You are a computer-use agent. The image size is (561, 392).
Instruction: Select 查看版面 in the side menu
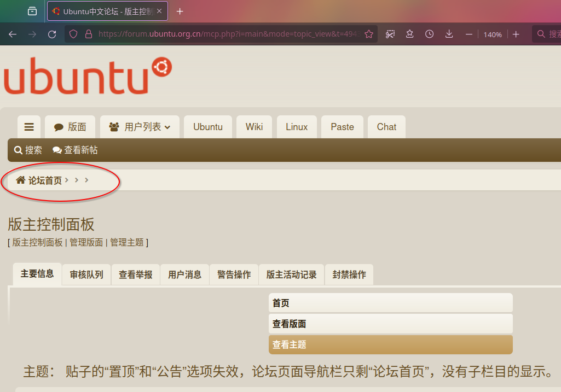(391, 324)
